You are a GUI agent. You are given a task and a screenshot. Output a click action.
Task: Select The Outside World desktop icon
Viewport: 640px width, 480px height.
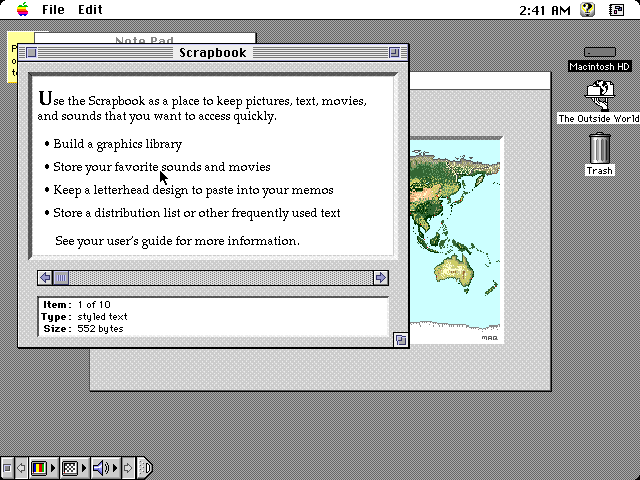point(600,96)
